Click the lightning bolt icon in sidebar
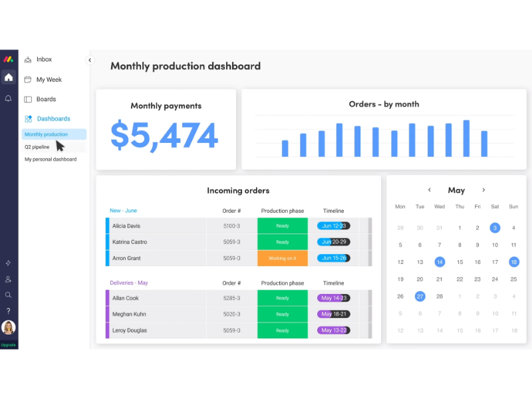 point(9,263)
